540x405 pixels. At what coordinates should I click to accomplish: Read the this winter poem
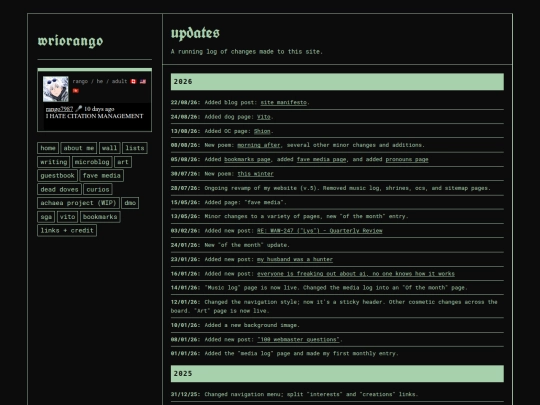(x=256, y=174)
